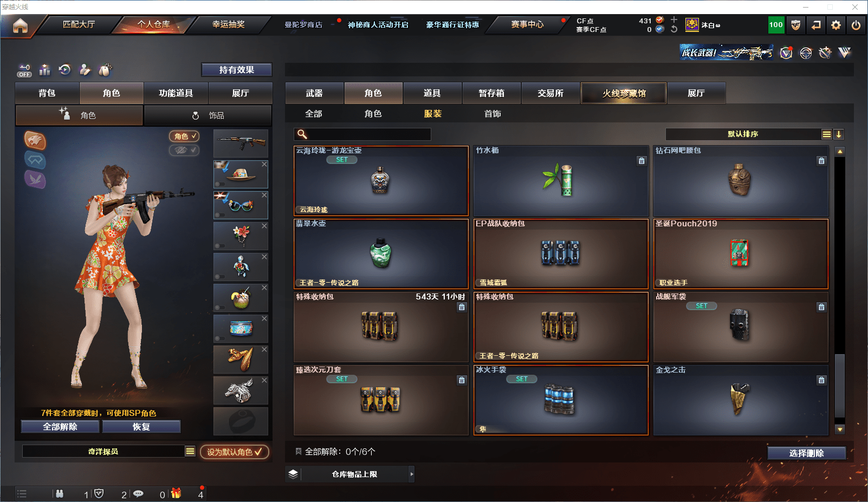Click the chat bubble icon in status bar
This screenshot has height=502, width=868.
pyautogui.click(x=138, y=494)
